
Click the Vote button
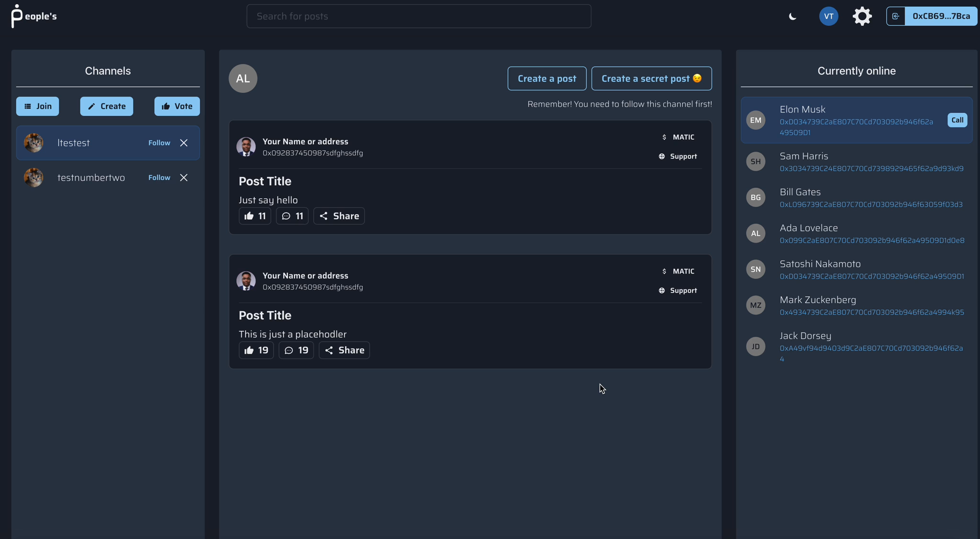[x=177, y=106]
